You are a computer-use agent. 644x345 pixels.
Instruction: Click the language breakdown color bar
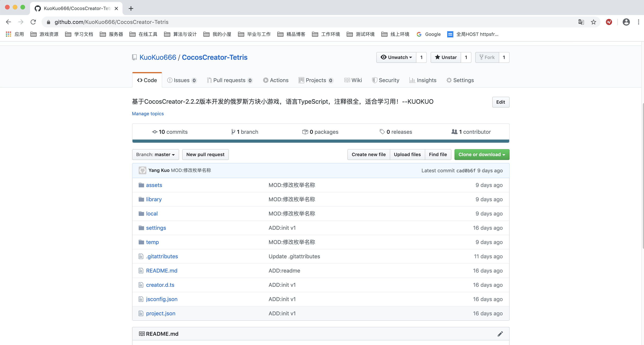click(320, 141)
